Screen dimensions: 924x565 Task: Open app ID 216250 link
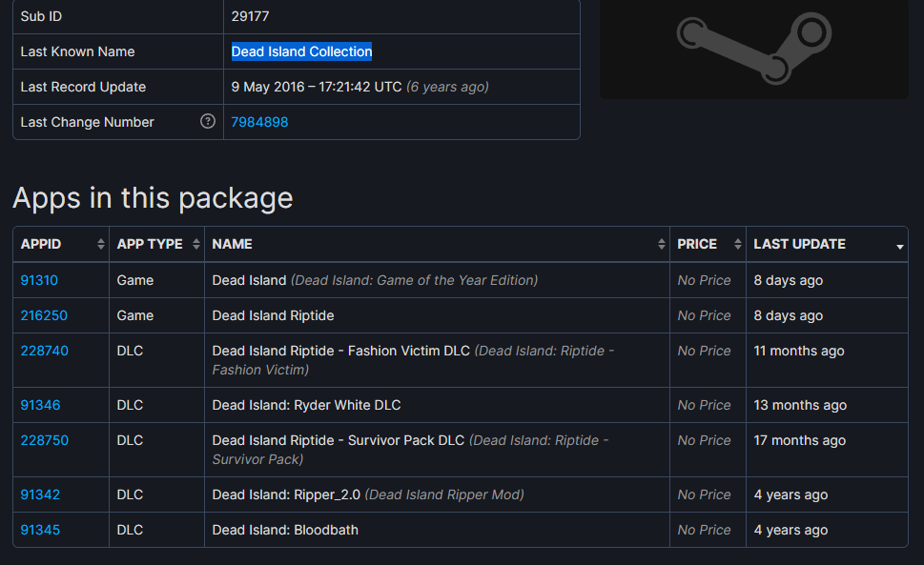coord(44,315)
